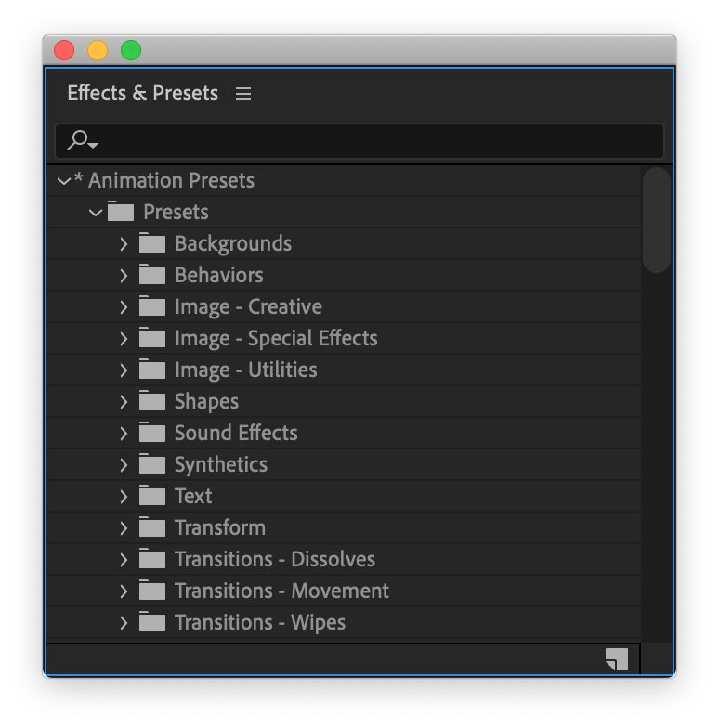This screenshot has width=719, height=728.
Task: Select Transitions - Dissolves entry
Action: tap(275, 559)
